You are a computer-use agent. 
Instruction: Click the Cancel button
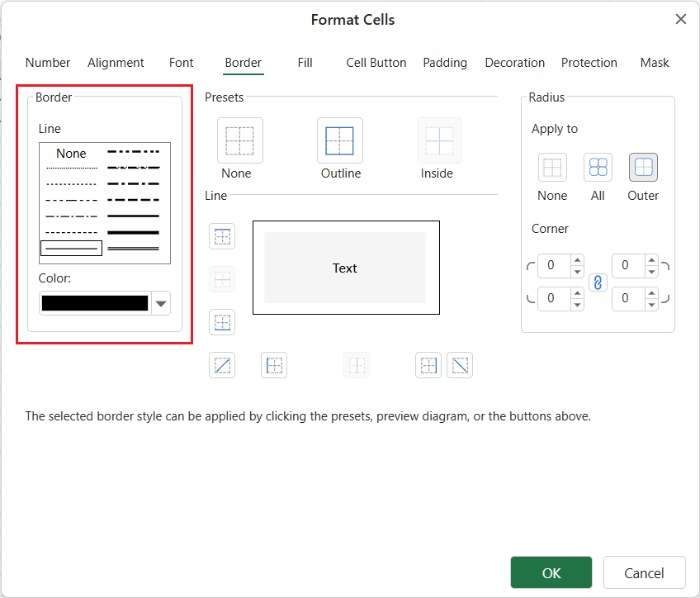pos(644,572)
